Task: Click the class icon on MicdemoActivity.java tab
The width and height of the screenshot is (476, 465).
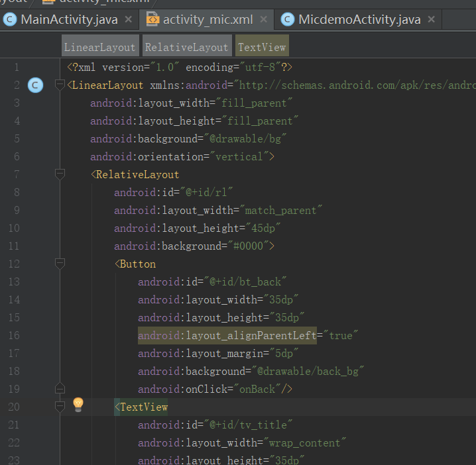Action: (288, 20)
